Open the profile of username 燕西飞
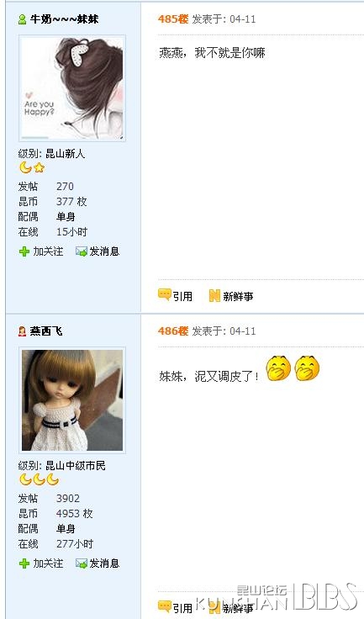Image resolution: width=364 pixels, height=619 pixels. pos(46,331)
